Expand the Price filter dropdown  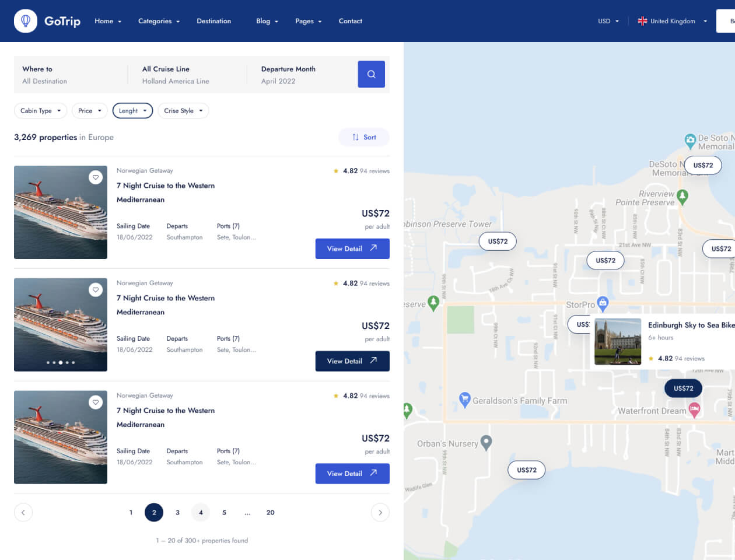(90, 111)
